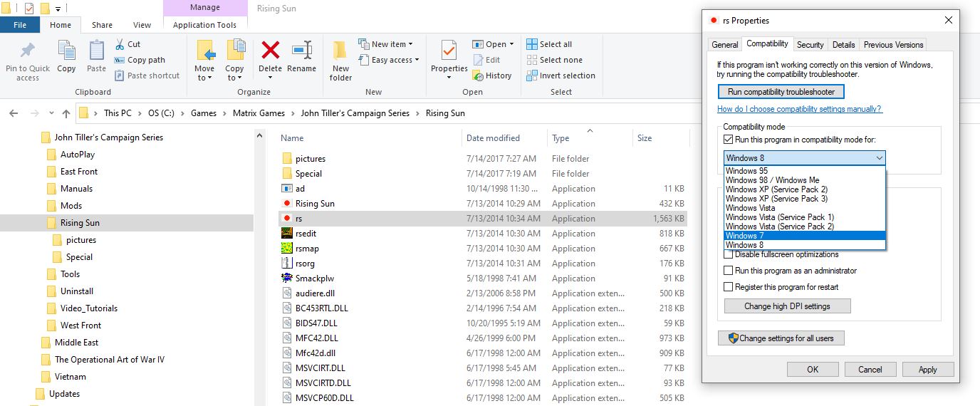Sort files by the Date modified column
Image resolution: width=980 pixels, height=406 pixels.
point(493,138)
